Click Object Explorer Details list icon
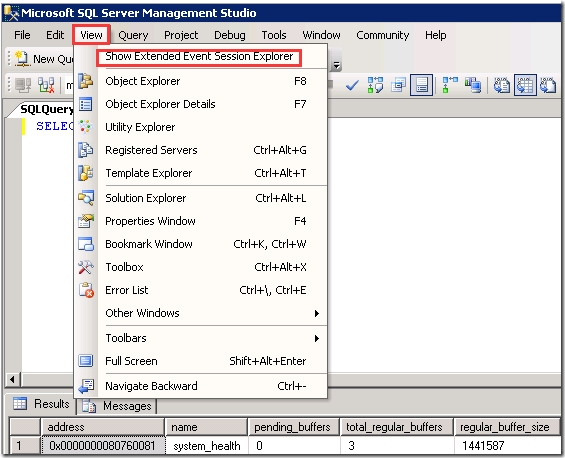Viewport: 565px width, 458px height. click(x=86, y=104)
